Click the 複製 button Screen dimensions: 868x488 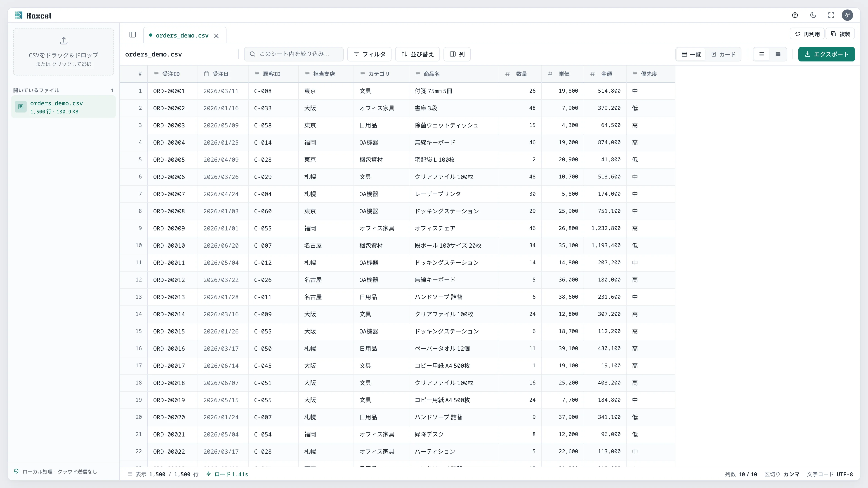(840, 34)
